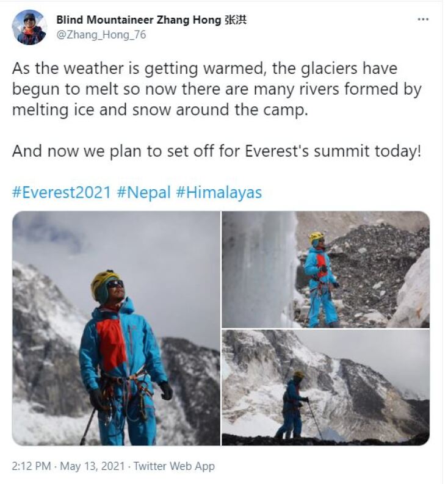Screen dimensions: 448x484
Task: Click the Twitter Web App source link
Action: pos(174,466)
